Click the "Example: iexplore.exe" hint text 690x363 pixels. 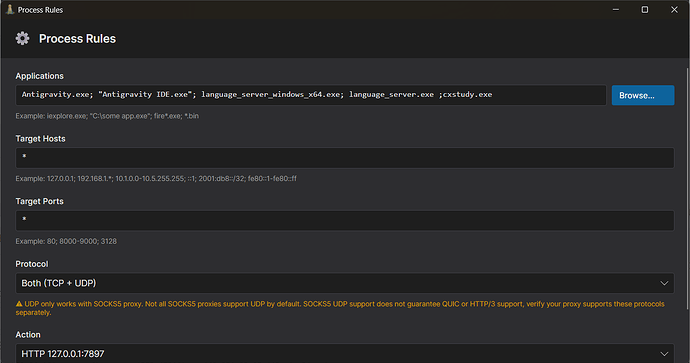tap(107, 116)
